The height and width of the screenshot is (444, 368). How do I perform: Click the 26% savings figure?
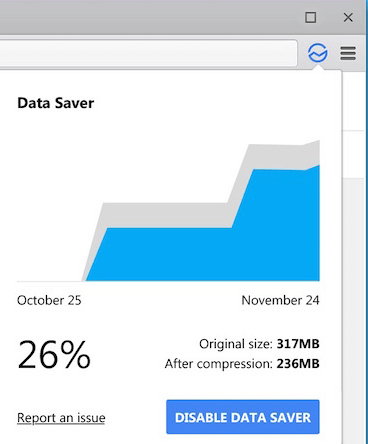tap(54, 354)
